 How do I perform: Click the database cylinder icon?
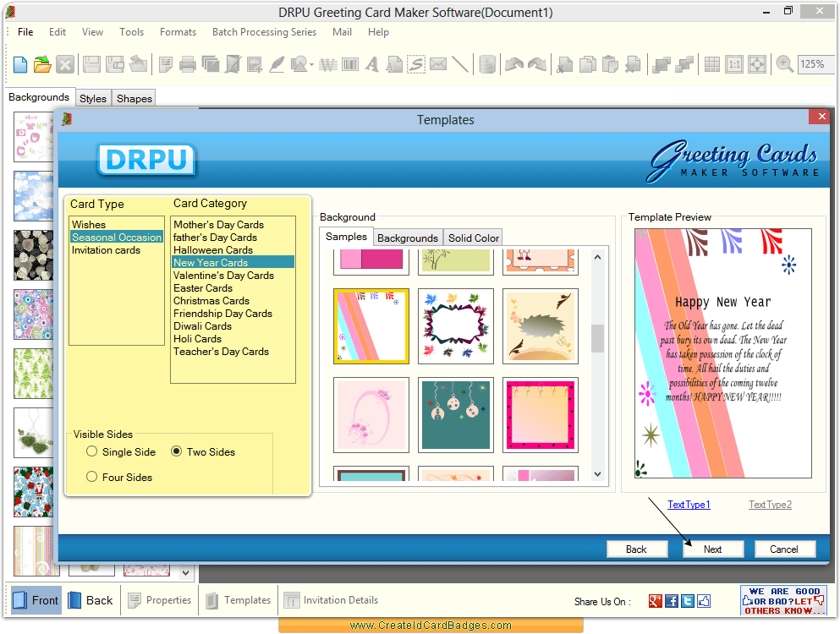(x=487, y=65)
